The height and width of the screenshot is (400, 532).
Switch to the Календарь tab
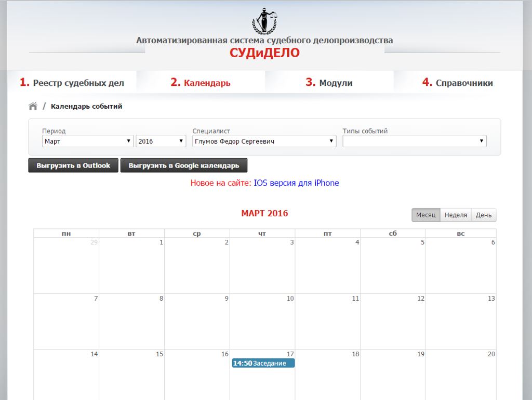(201, 83)
